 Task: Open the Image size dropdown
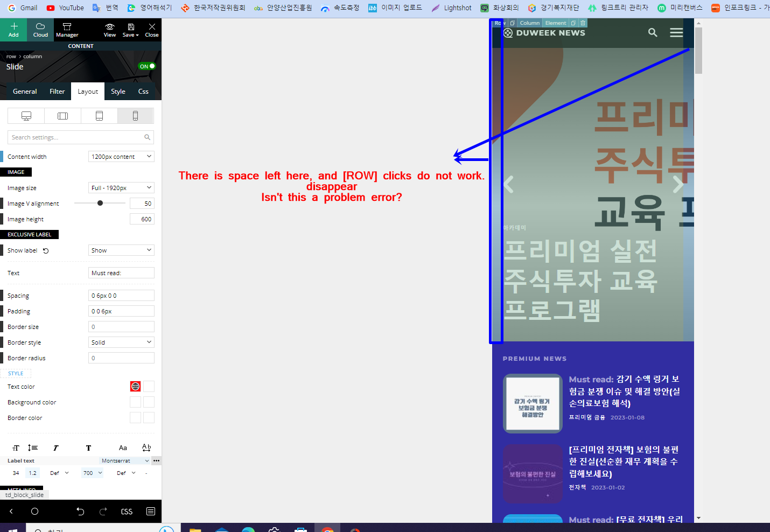121,188
